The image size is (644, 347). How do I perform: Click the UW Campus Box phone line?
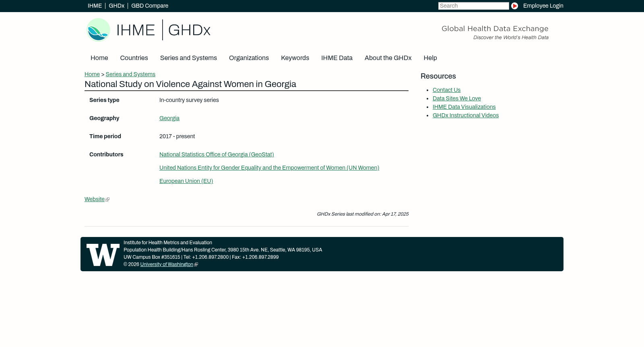pos(201,258)
